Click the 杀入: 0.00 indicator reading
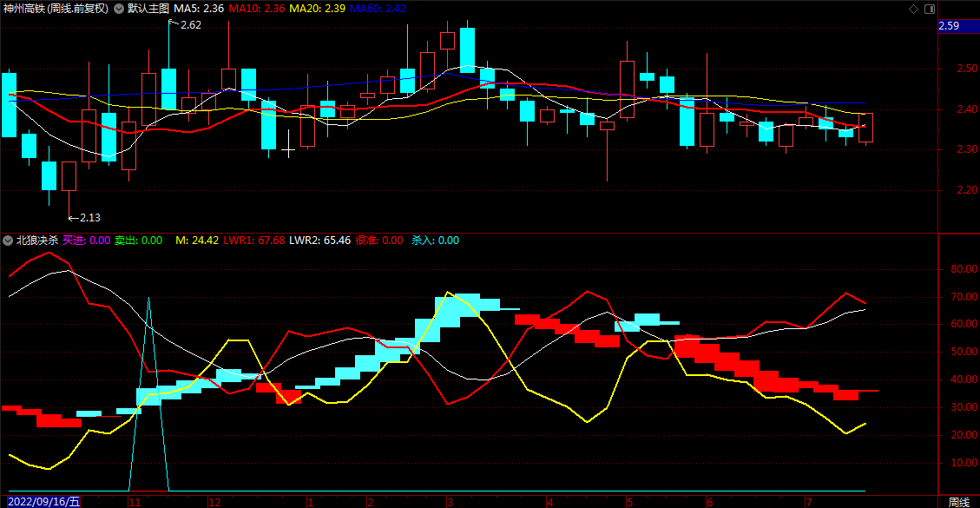980x508 pixels. 436,241
